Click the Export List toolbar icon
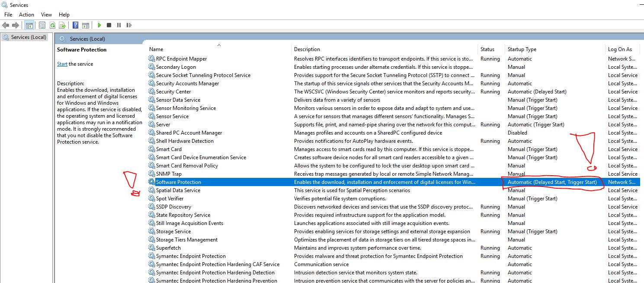This screenshot has height=283, width=644. (x=62, y=26)
